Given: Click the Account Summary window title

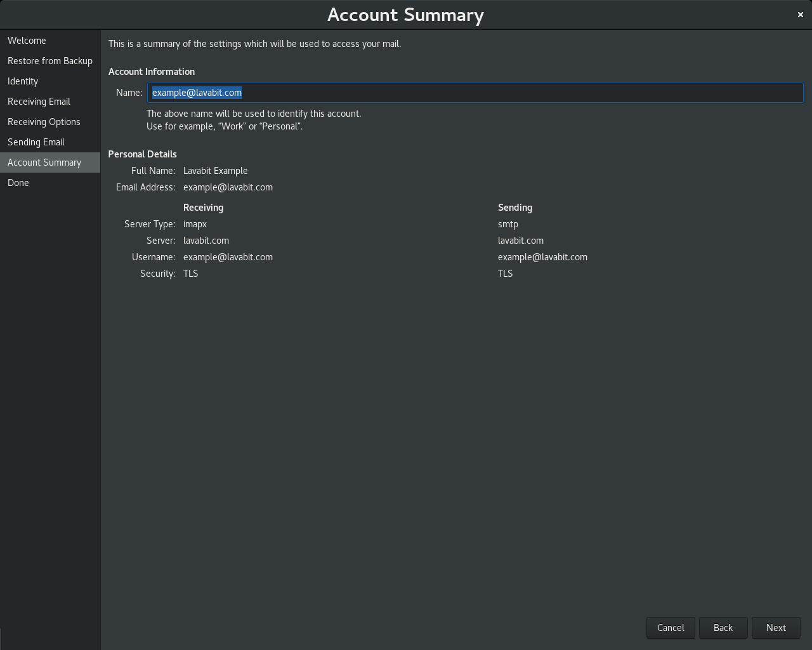Looking at the screenshot, I should [x=405, y=15].
